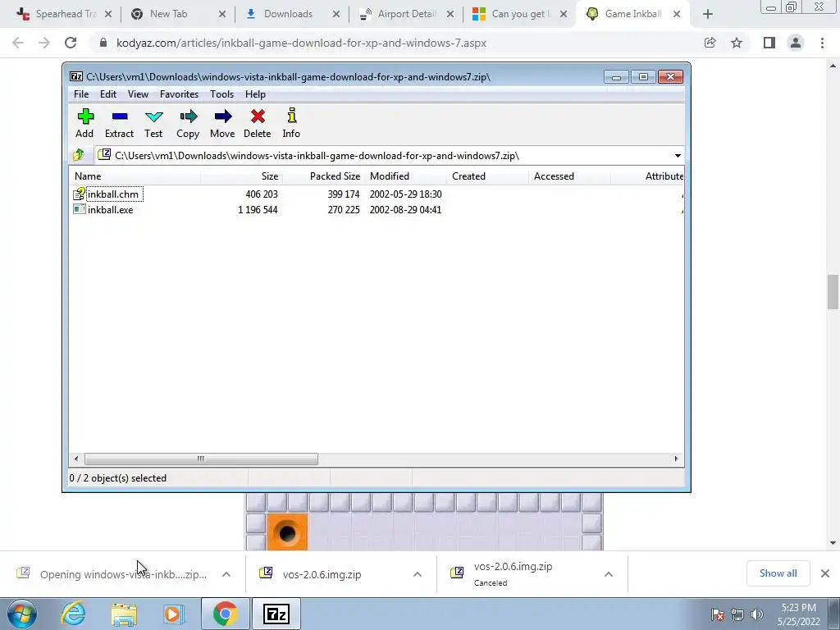Open a new Chrome tab
Image resolution: width=840 pixels, height=630 pixels.
(708, 14)
